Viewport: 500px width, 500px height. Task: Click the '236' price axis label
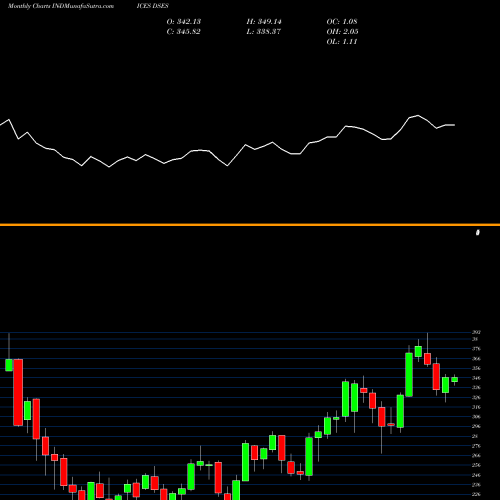pos(476,485)
